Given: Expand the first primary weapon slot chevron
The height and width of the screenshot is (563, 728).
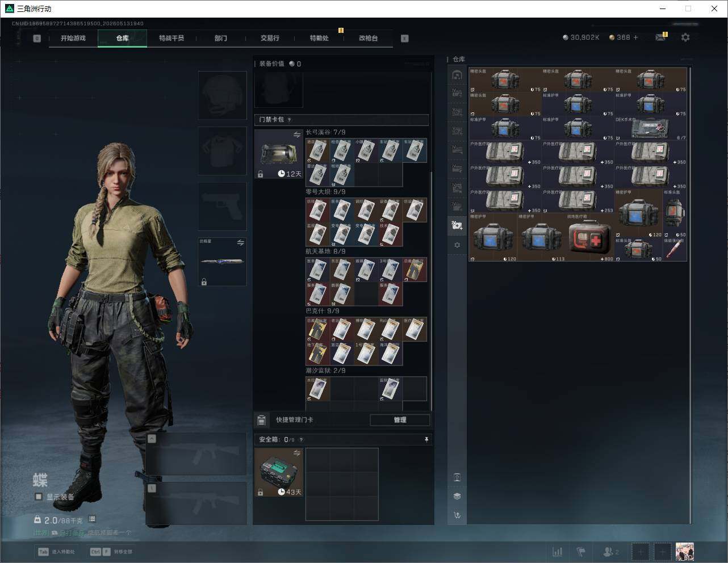Looking at the screenshot, I should pos(152,439).
